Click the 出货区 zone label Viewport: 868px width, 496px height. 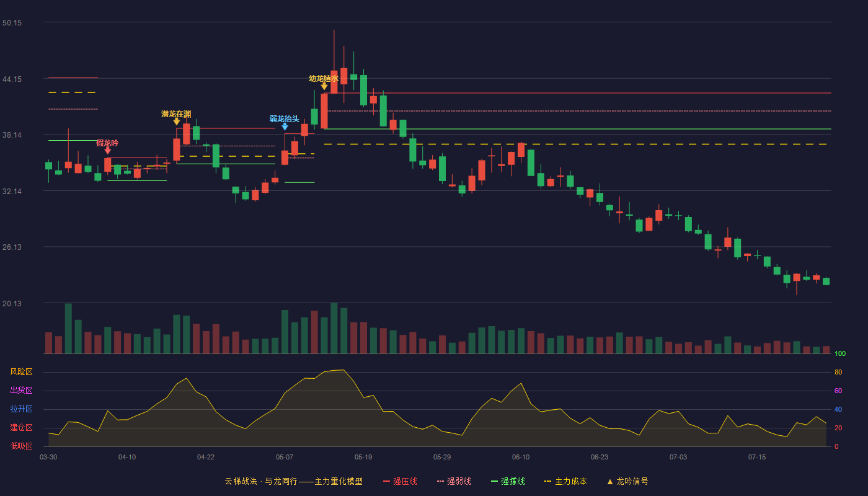(x=21, y=391)
